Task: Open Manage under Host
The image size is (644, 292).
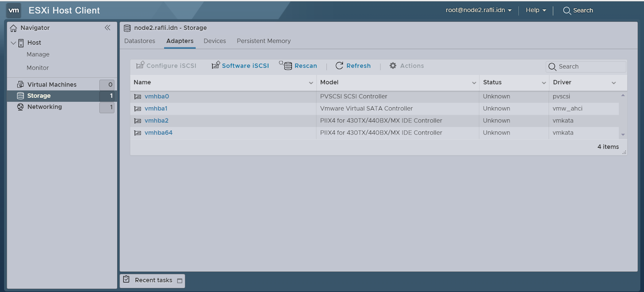Action: pyautogui.click(x=38, y=54)
